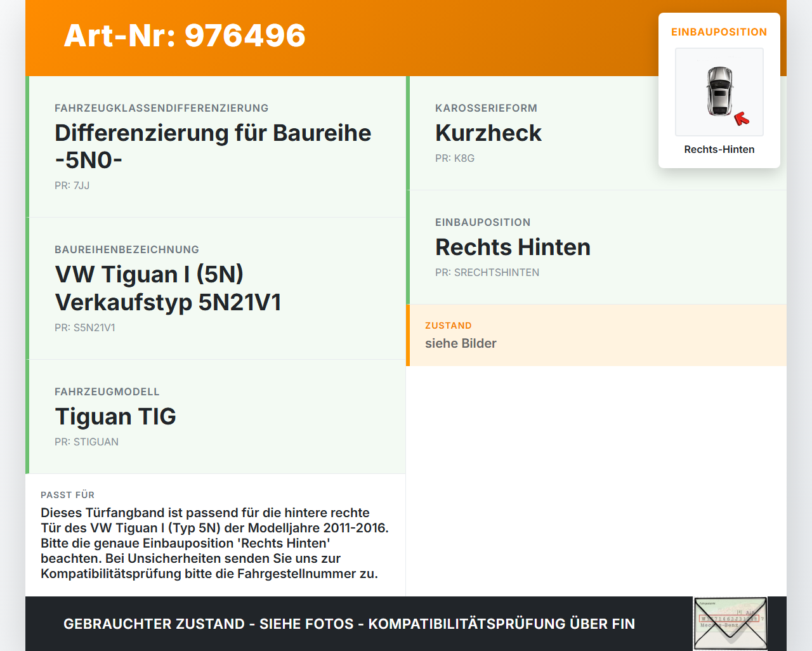Viewport: 812px width, 651px height.
Task: Click the Art-Nr: 976496 title link
Action: [184, 36]
